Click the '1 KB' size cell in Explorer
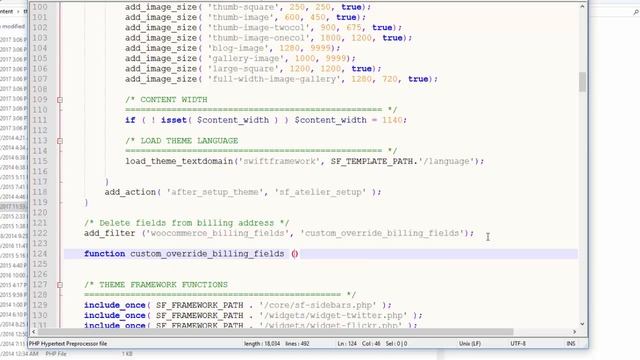The height and width of the screenshot is (360, 640). [127, 354]
